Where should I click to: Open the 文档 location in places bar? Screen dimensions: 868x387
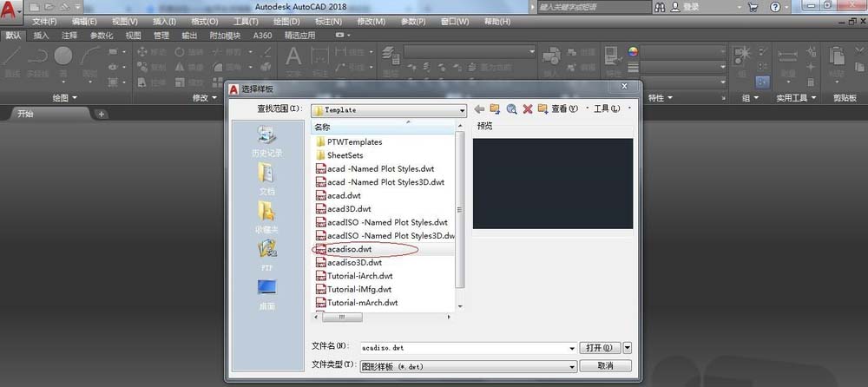(267, 180)
